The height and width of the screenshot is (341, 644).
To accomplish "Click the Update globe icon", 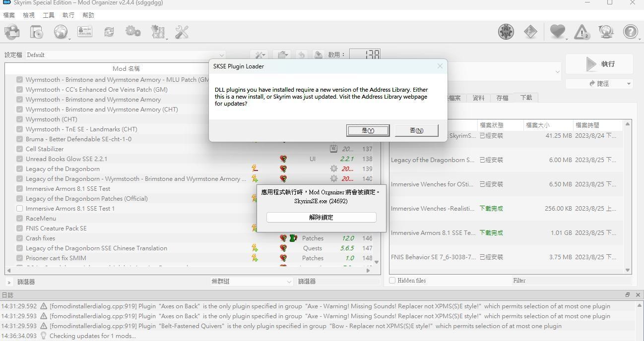I will 606,32.
